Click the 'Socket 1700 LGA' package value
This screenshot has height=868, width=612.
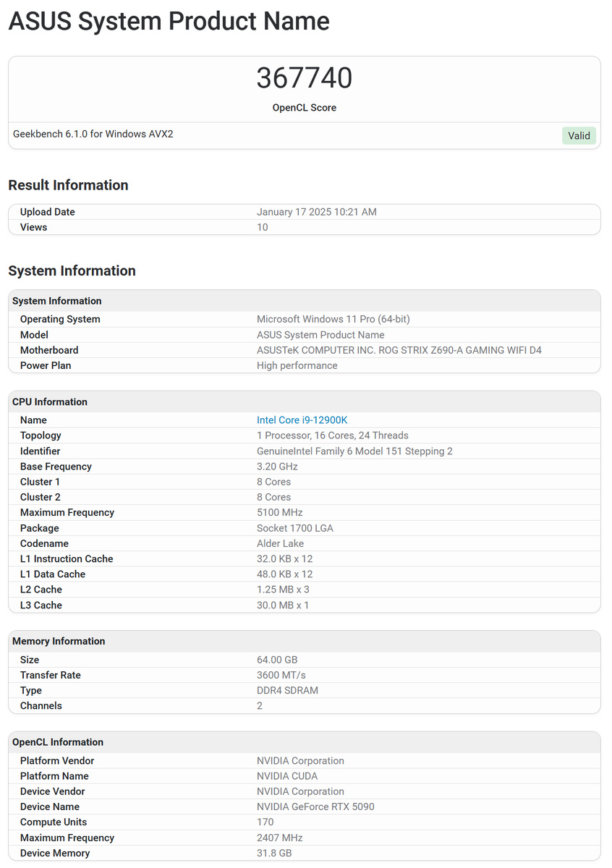click(x=295, y=528)
